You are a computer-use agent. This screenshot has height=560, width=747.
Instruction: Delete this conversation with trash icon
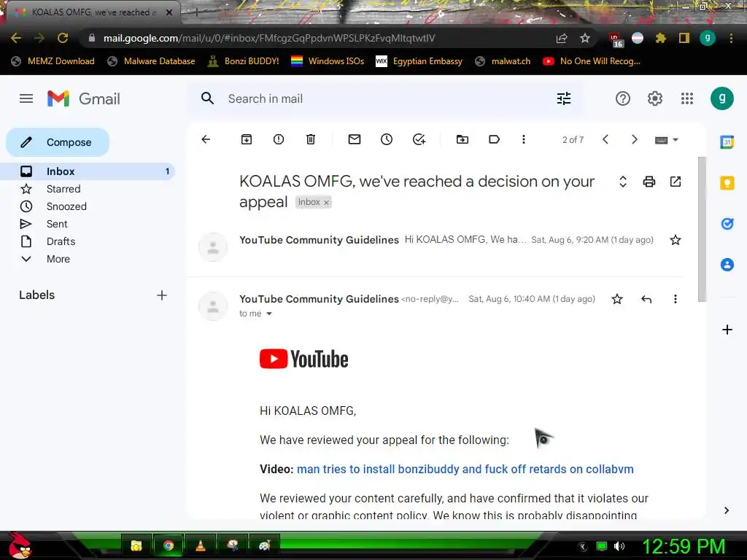(x=311, y=139)
